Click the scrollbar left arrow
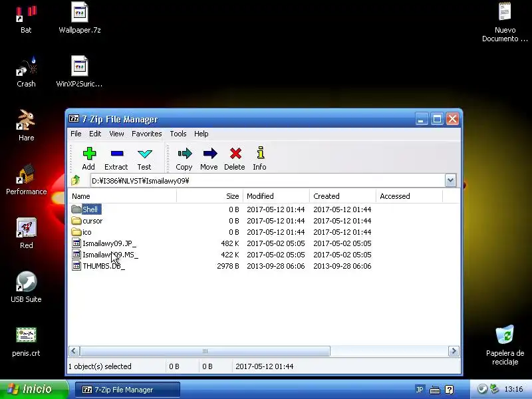This screenshot has width=532, height=399. [x=74, y=351]
